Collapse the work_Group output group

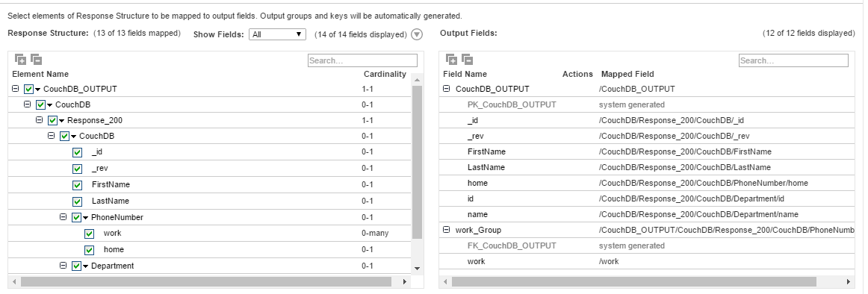(447, 230)
